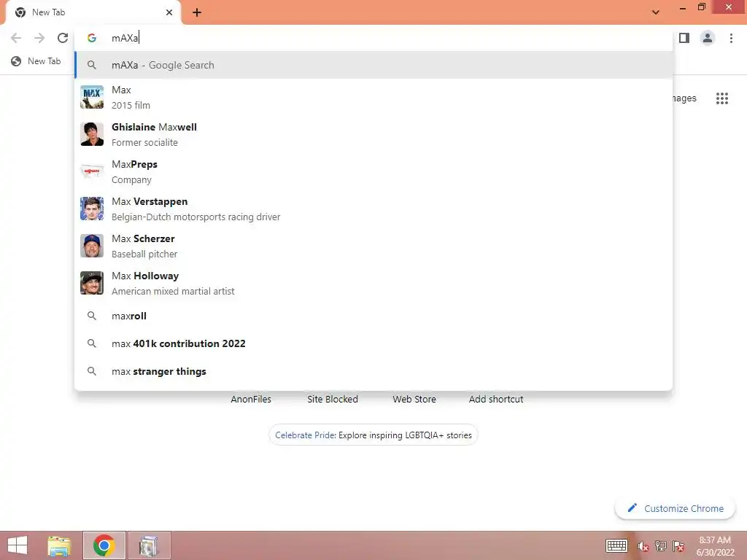747x560 pixels.
Task: Open the Celebrate Pride link
Action: (373, 435)
